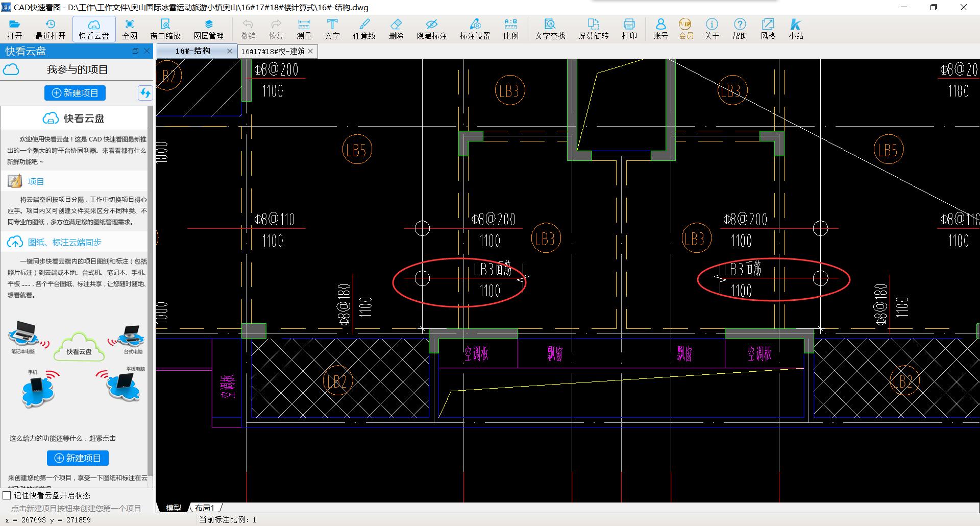Click the 打印 print icon

point(629,29)
